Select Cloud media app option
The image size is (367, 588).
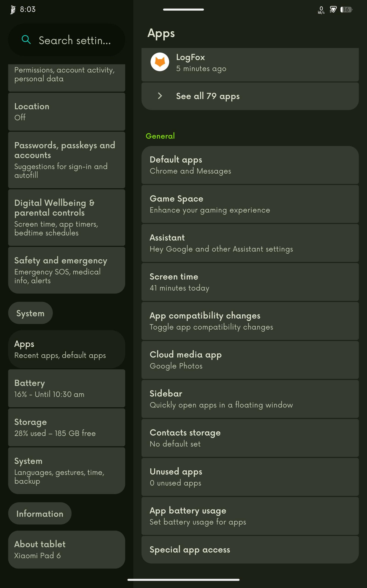pyautogui.click(x=250, y=360)
